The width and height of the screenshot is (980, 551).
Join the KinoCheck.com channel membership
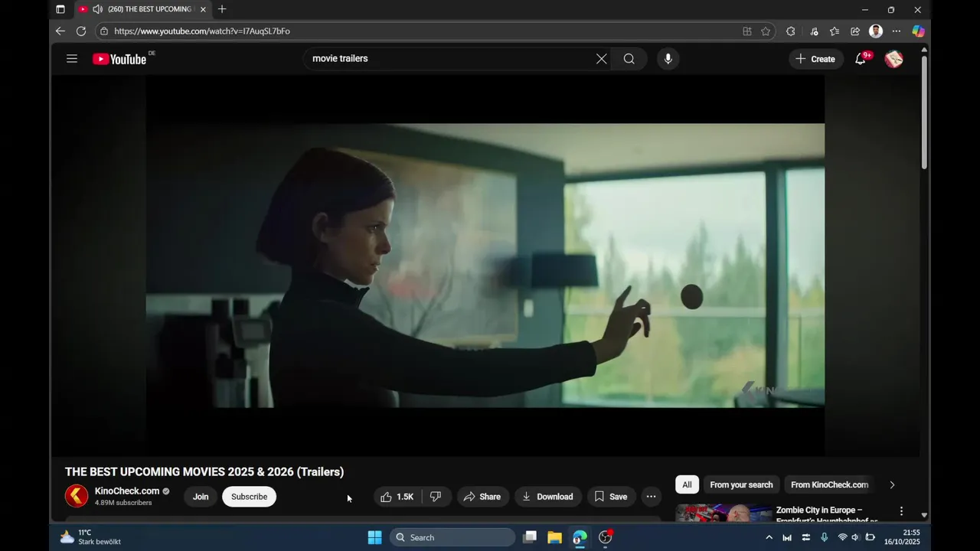(201, 497)
